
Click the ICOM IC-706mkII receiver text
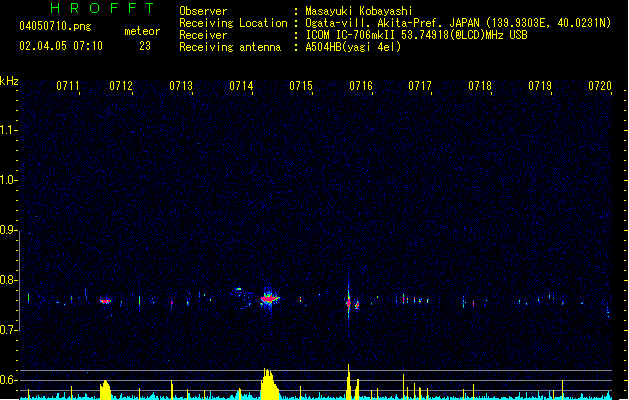pos(416,35)
